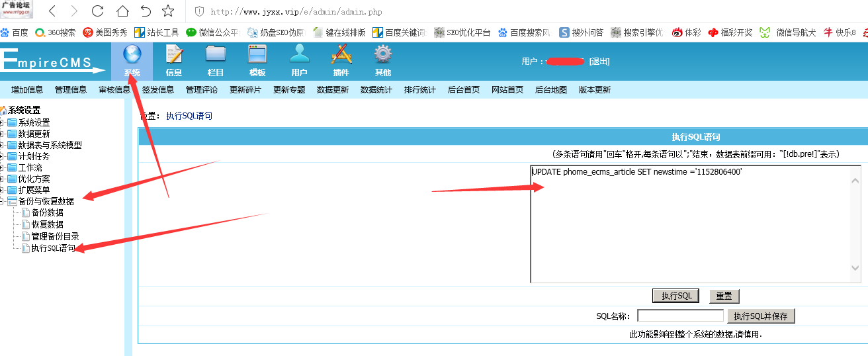Click the shield security icon in address bar
Image resolution: width=868 pixels, height=356 pixels.
pyautogui.click(x=199, y=12)
